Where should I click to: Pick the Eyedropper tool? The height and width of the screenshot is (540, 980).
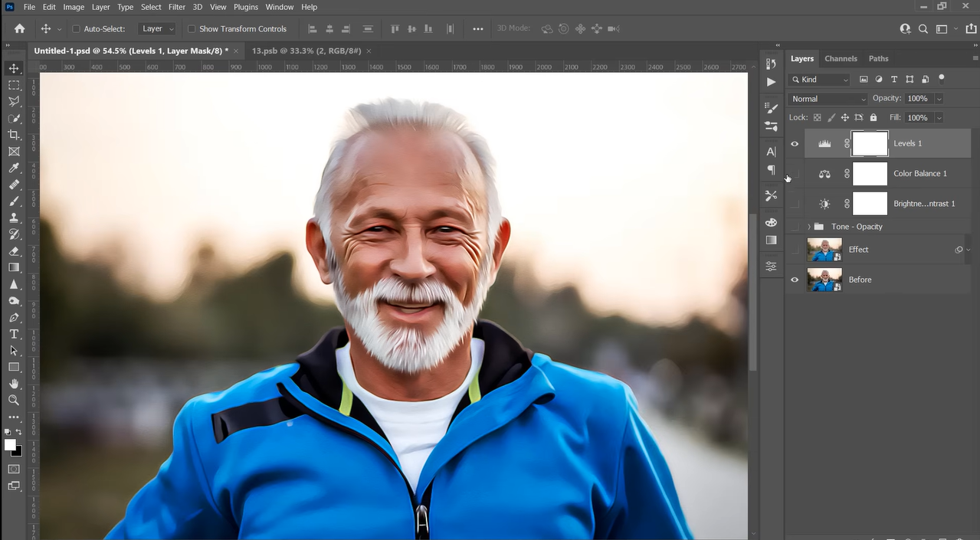pyautogui.click(x=14, y=168)
